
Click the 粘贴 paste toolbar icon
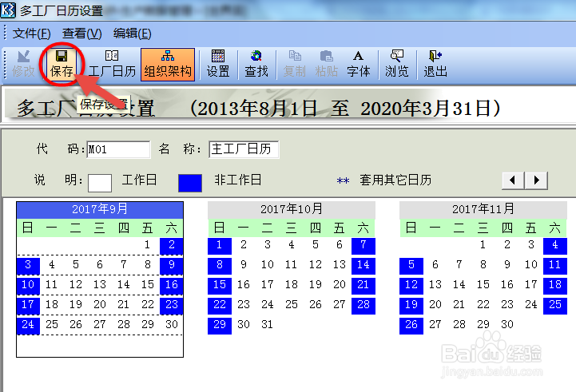click(x=326, y=64)
